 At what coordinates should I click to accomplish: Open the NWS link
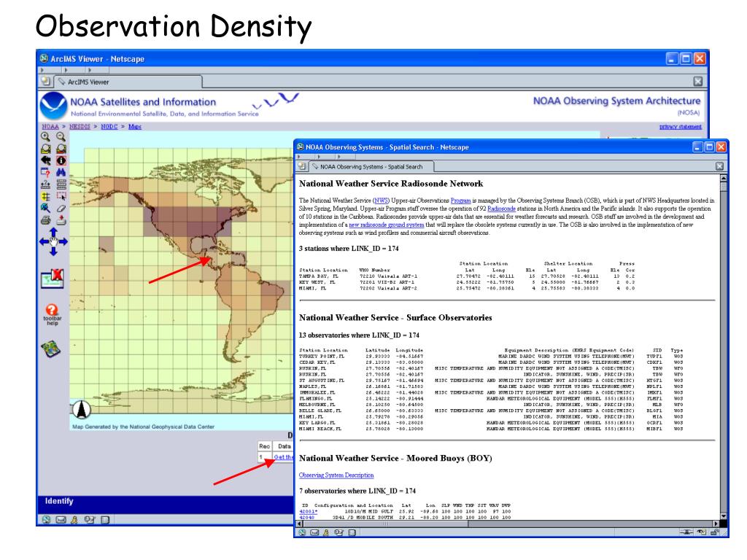pos(381,201)
